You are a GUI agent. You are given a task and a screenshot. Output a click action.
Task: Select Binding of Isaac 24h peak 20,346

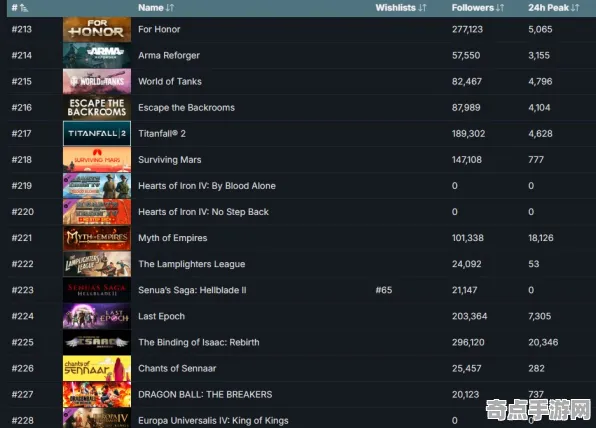pyautogui.click(x=543, y=342)
